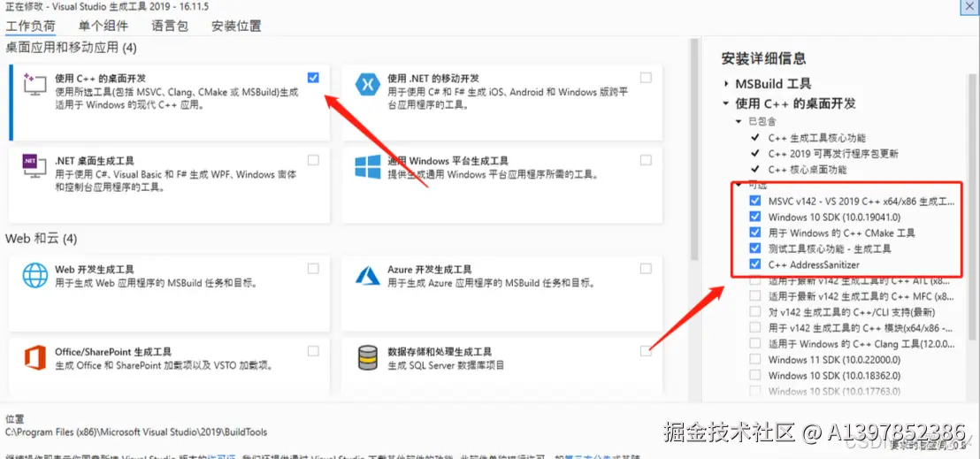The width and height of the screenshot is (980, 459).
Task: Click the 生成 SQL Server 数据库项目 description
Action: tap(446, 365)
